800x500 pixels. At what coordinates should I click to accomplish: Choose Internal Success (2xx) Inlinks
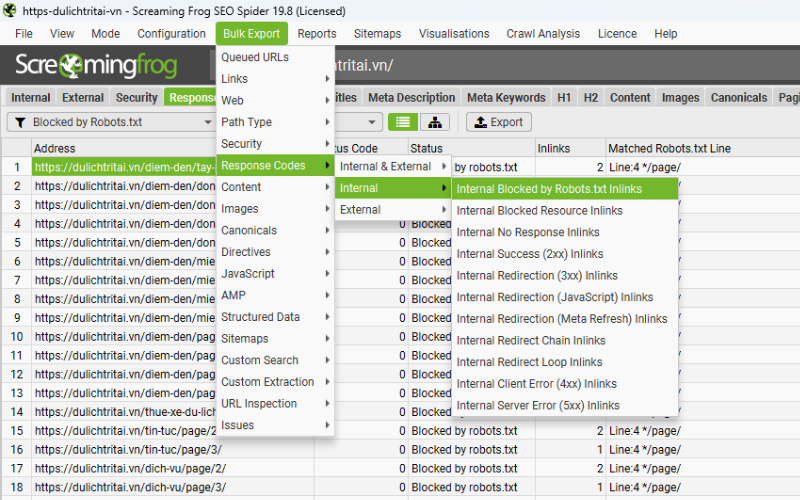coord(565,254)
